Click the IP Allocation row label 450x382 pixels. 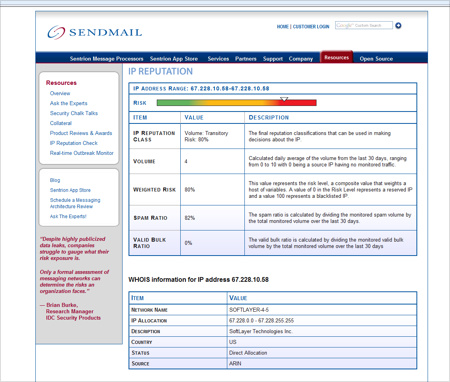pos(149,321)
